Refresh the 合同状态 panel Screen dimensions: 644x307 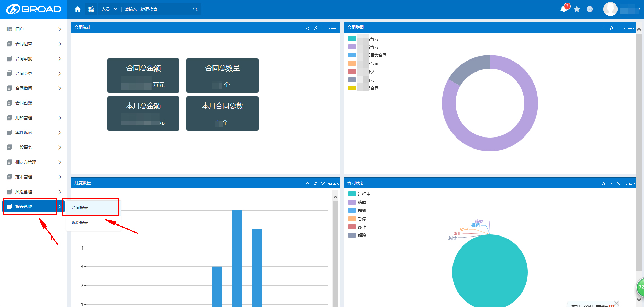[x=603, y=184]
